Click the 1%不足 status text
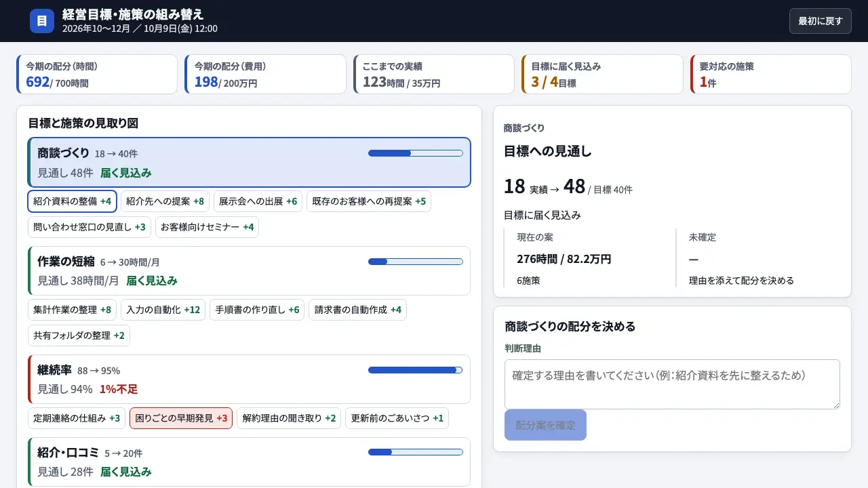The image size is (868, 488). [119, 389]
